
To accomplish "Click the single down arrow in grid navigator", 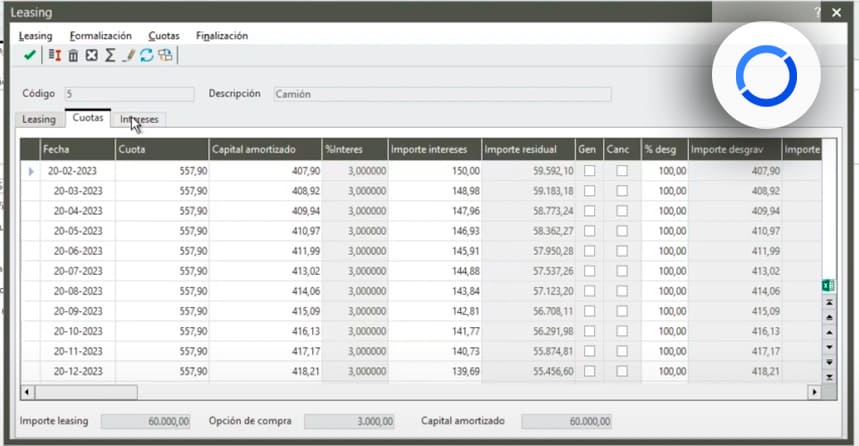I will 829,347.
